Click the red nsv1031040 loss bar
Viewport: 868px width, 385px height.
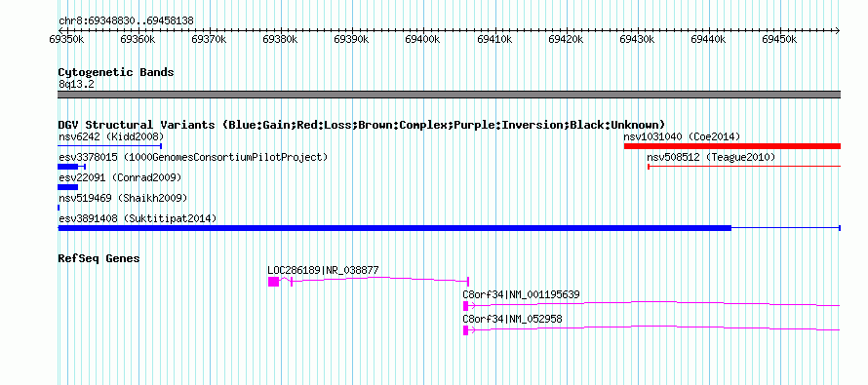[731, 146]
